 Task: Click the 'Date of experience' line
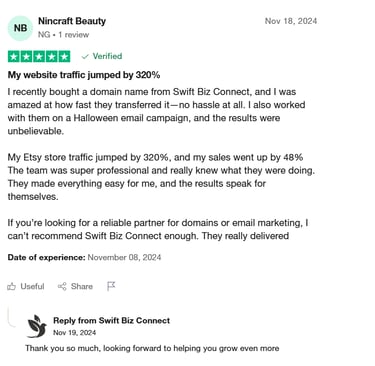point(84,257)
